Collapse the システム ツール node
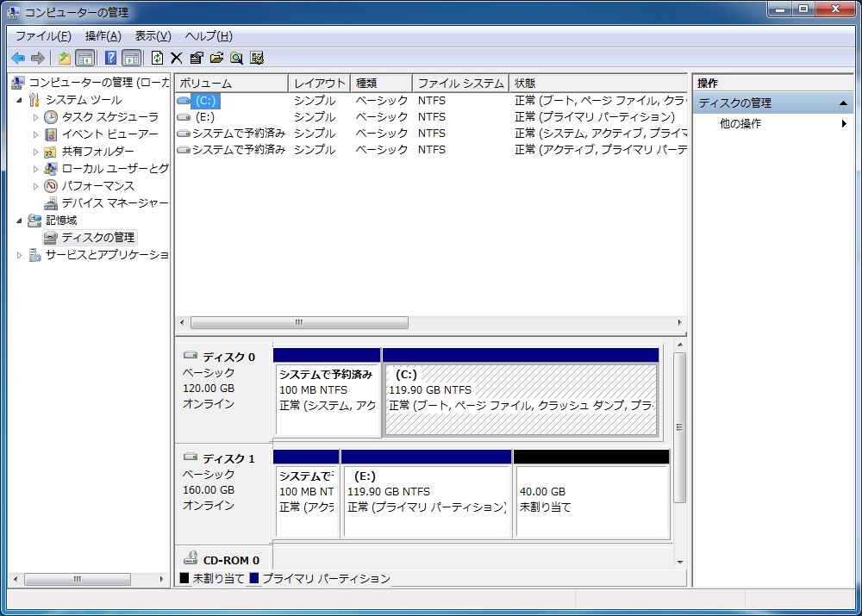The height and width of the screenshot is (616, 862). tap(19, 100)
